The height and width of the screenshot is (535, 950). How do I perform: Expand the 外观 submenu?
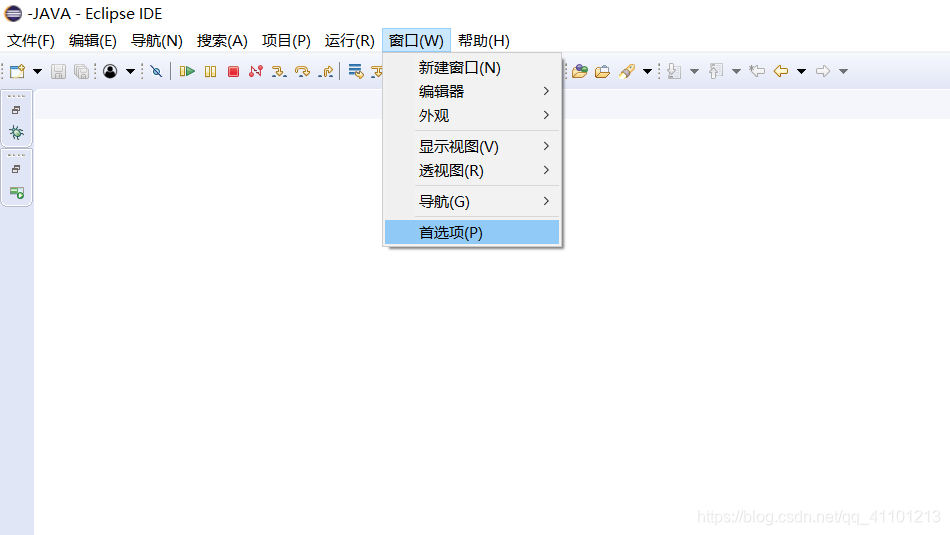tap(472, 115)
